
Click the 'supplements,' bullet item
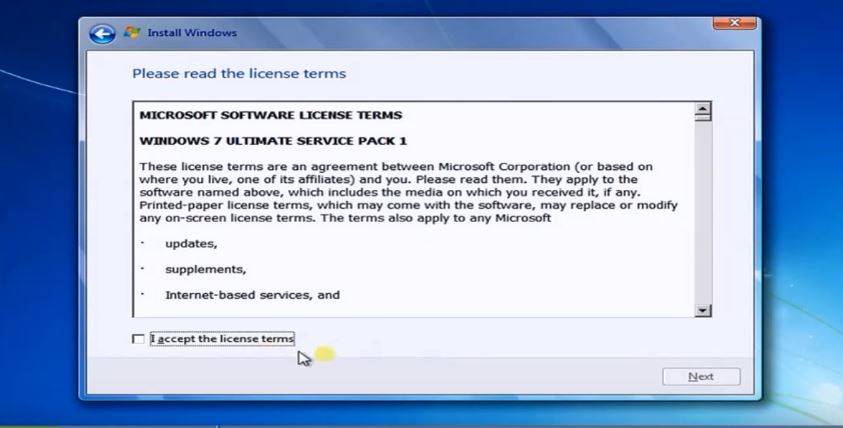click(205, 269)
